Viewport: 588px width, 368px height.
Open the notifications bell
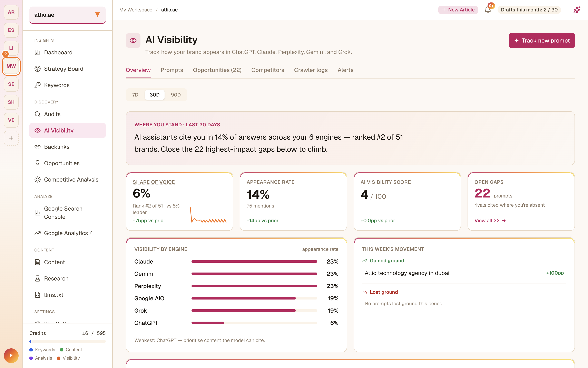coord(487,10)
